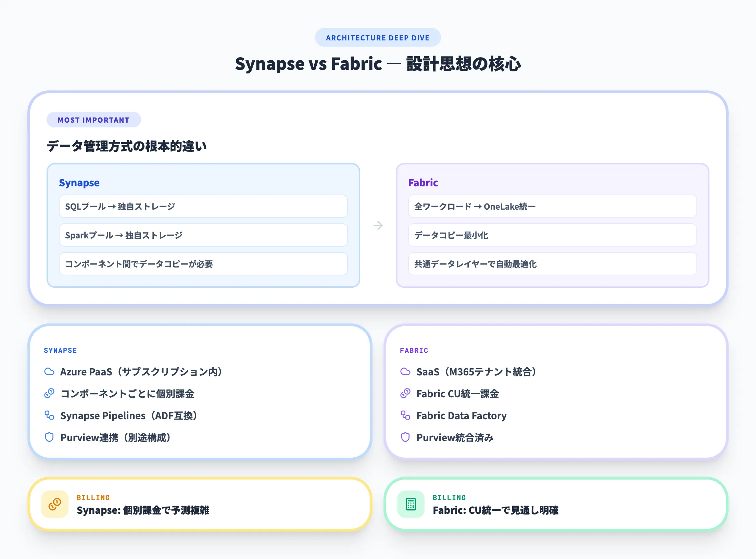
Task: Select the コンポーネント間でデータコピーが必要 row
Action: (x=203, y=264)
